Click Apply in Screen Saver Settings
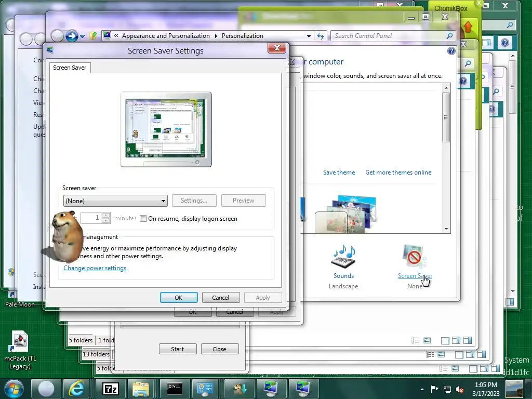 [x=263, y=298]
